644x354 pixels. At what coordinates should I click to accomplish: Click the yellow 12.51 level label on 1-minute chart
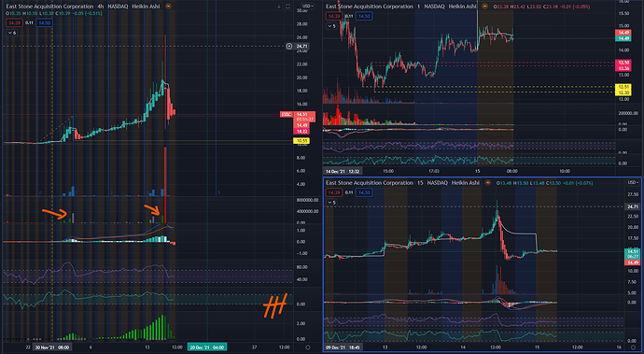click(623, 87)
